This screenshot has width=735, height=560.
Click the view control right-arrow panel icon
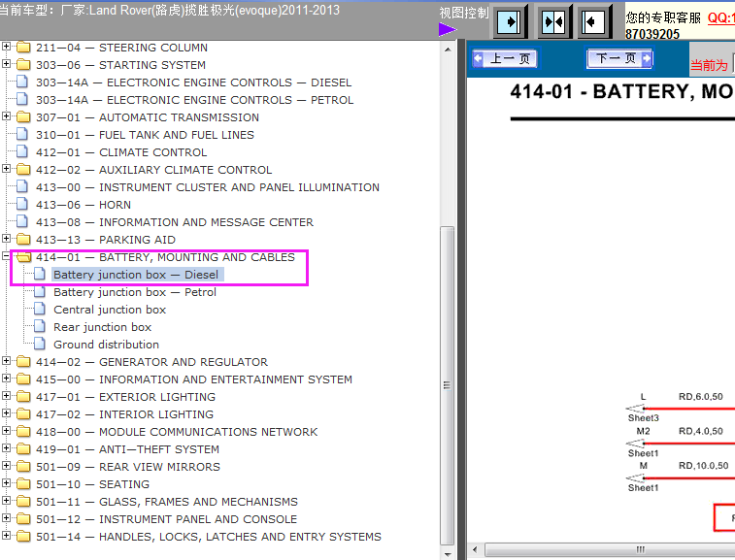509,21
